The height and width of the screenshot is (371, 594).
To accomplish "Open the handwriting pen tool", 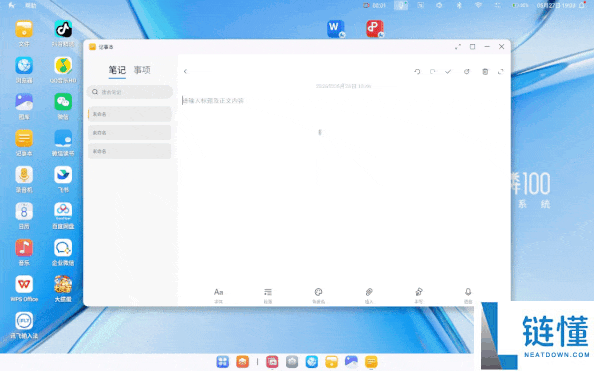I will [419, 295].
